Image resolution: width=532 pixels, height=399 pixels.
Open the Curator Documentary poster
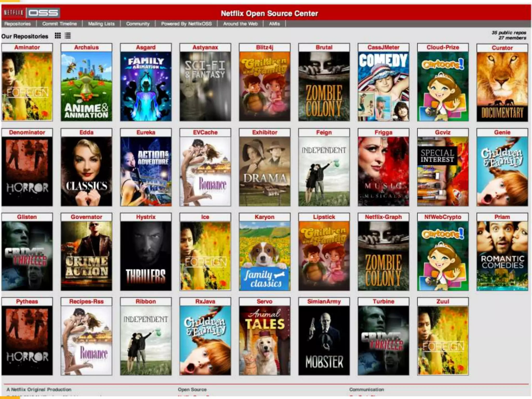pyautogui.click(x=502, y=86)
